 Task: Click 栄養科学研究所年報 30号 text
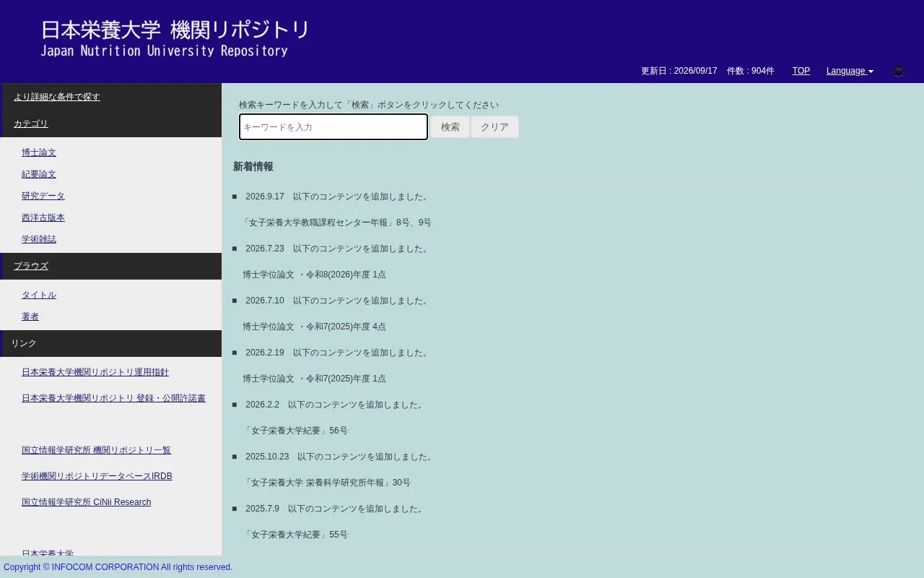[x=326, y=483]
